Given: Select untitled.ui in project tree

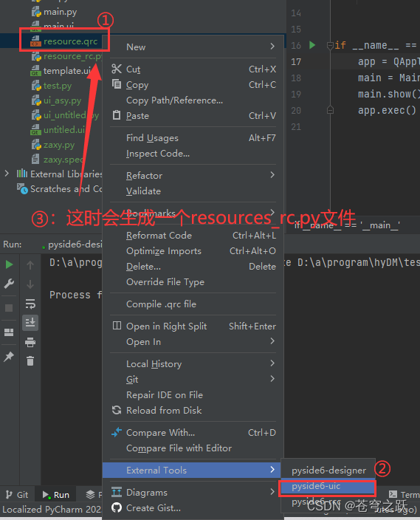Looking at the screenshot, I should pos(58,130).
